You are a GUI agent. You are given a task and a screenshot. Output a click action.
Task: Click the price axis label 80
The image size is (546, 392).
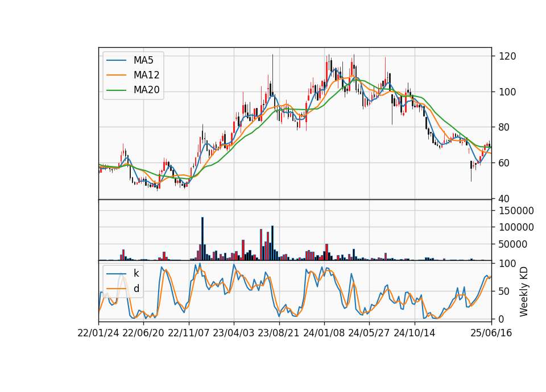click(504, 127)
